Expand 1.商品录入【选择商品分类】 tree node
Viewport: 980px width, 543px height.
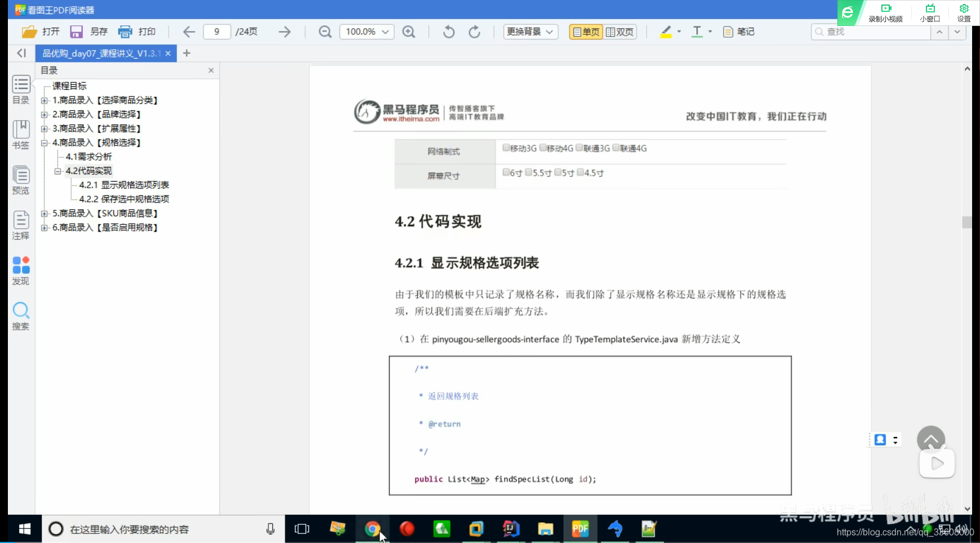pos(44,100)
